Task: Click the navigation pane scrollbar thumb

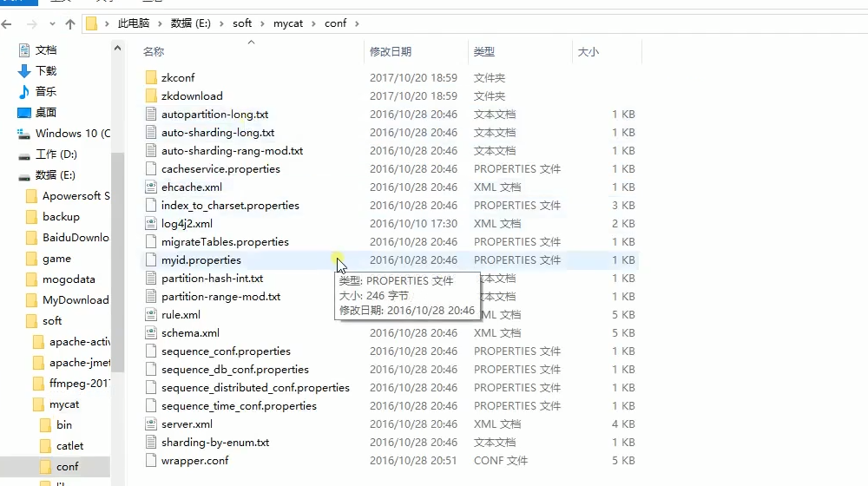Action: point(117,261)
